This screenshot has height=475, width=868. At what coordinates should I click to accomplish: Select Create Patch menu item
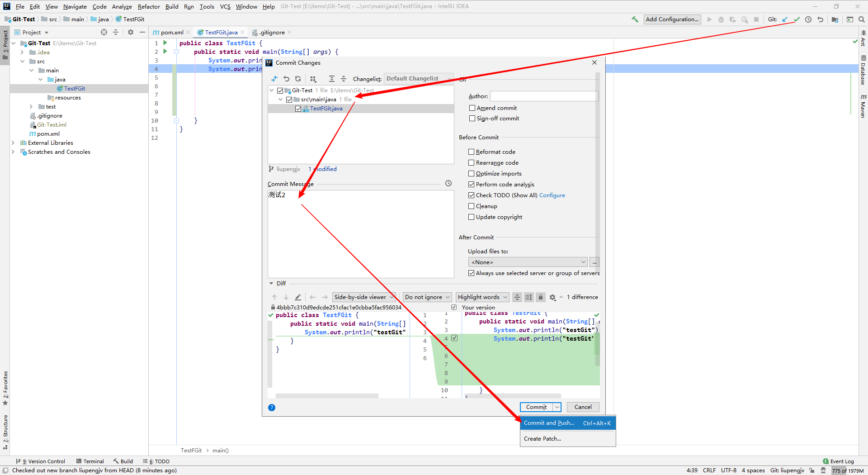click(568, 439)
